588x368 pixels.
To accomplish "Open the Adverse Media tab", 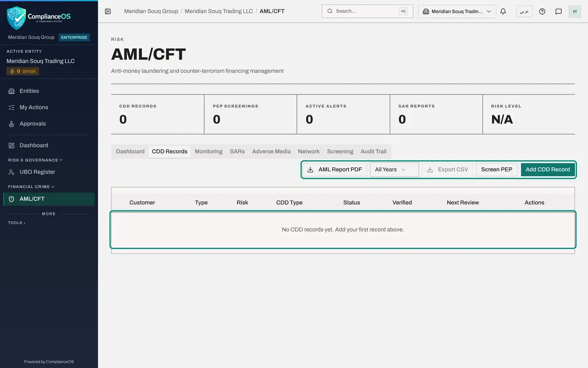I will [271, 151].
